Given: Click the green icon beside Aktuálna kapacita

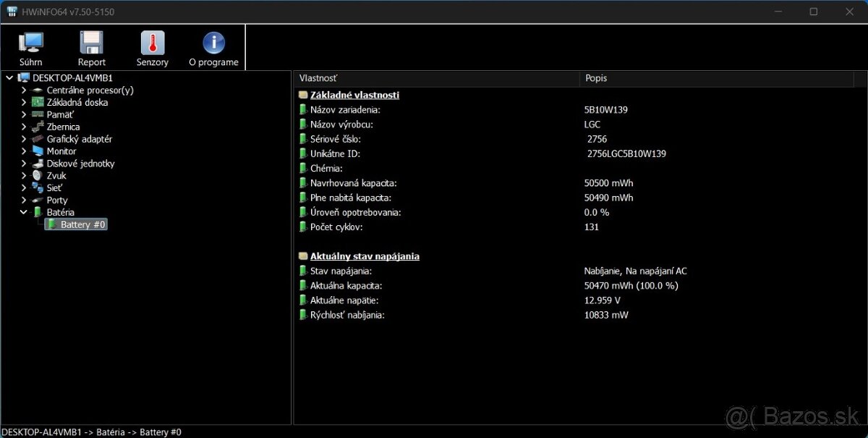Looking at the screenshot, I should pos(302,285).
